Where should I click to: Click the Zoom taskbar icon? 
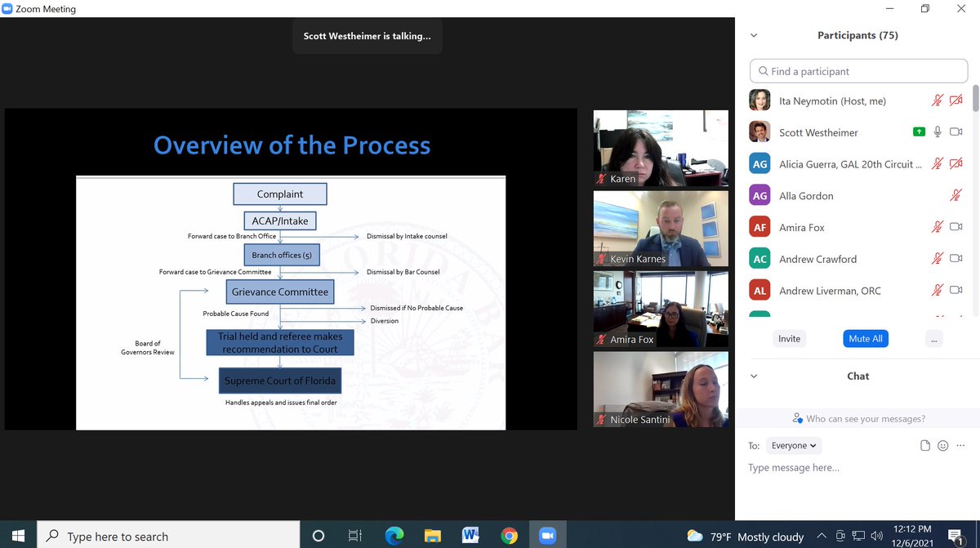click(x=547, y=536)
